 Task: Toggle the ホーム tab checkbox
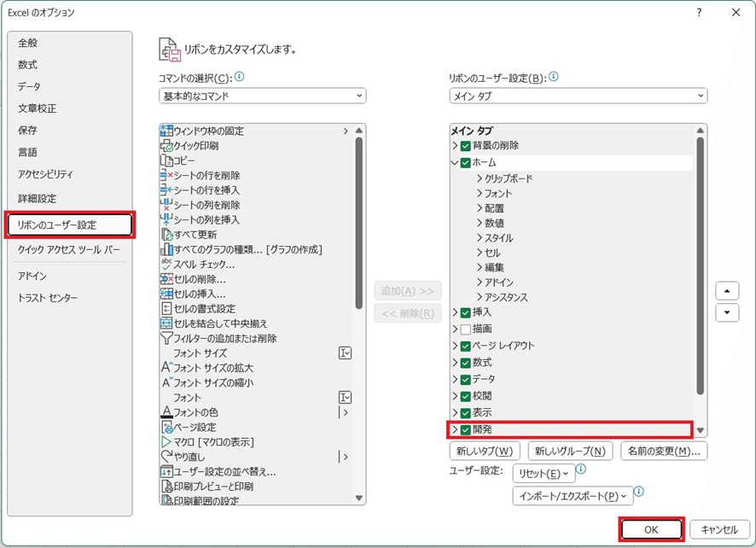pyautogui.click(x=465, y=162)
